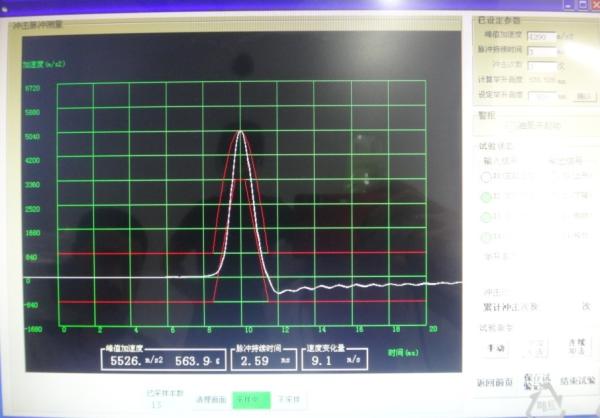Click the white pulse peak on the chart
Image resolution: width=600 pixels, height=418 pixels.
pos(240,132)
